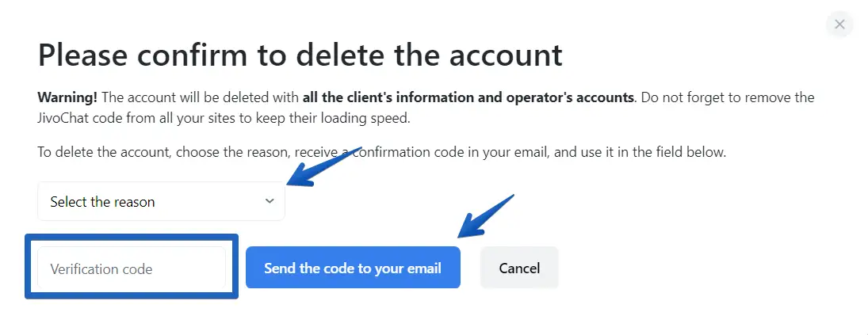Click the bold Warning! label
The image size is (868, 335).
tap(67, 97)
